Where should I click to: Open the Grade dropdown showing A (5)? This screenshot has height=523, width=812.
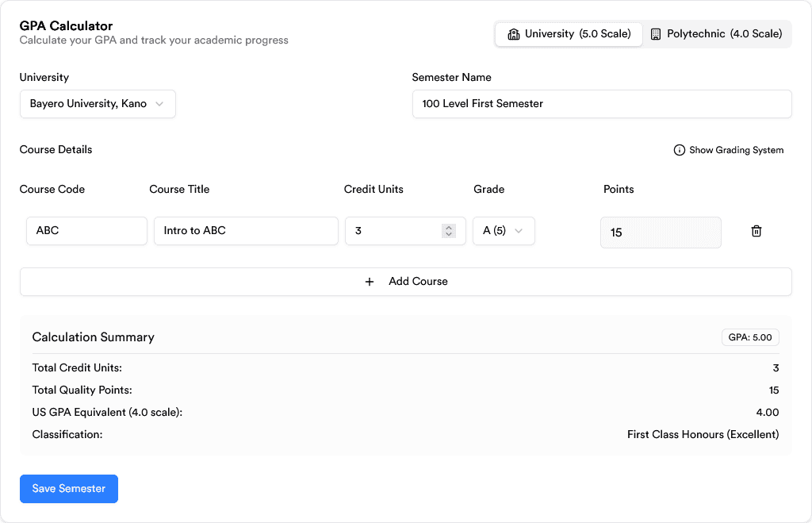(504, 230)
